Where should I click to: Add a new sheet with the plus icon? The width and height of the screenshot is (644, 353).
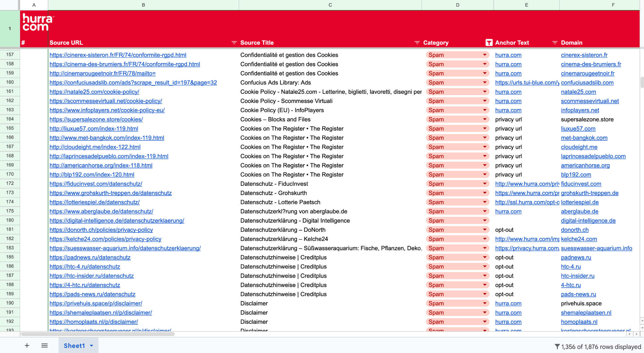coord(27,345)
